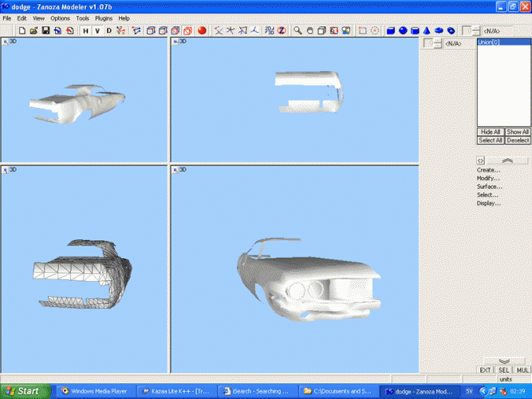Open the Tools menu
The width and height of the screenshot is (532, 399).
[83, 18]
